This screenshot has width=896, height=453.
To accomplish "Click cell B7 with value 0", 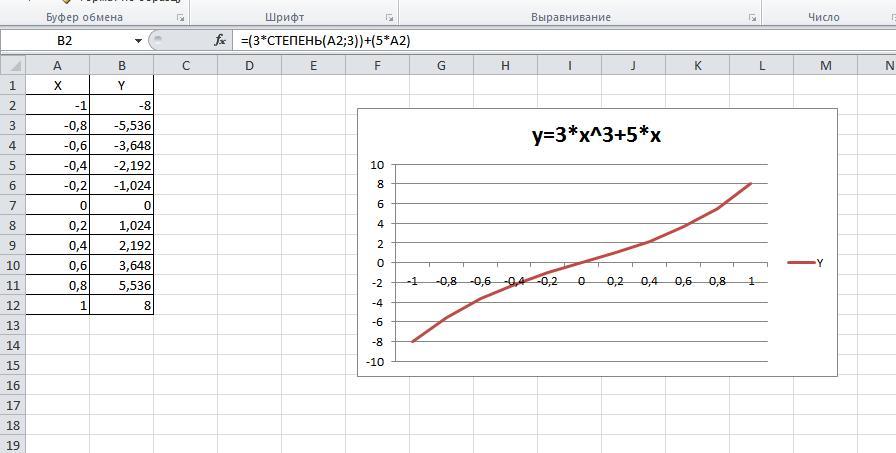I will coord(121,205).
